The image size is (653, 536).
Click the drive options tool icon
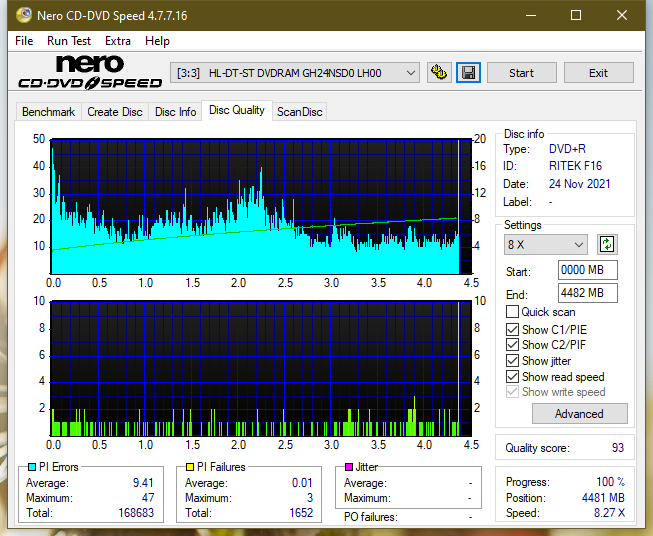439,73
